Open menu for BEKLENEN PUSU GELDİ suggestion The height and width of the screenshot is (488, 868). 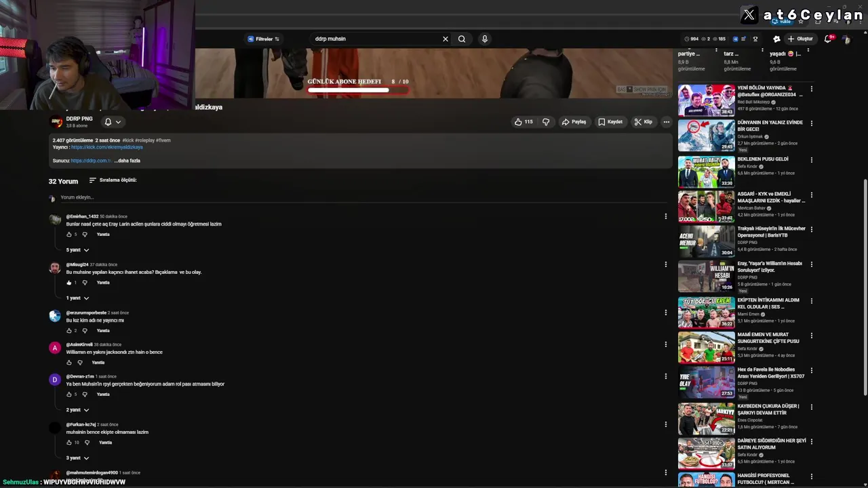click(x=811, y=159)
